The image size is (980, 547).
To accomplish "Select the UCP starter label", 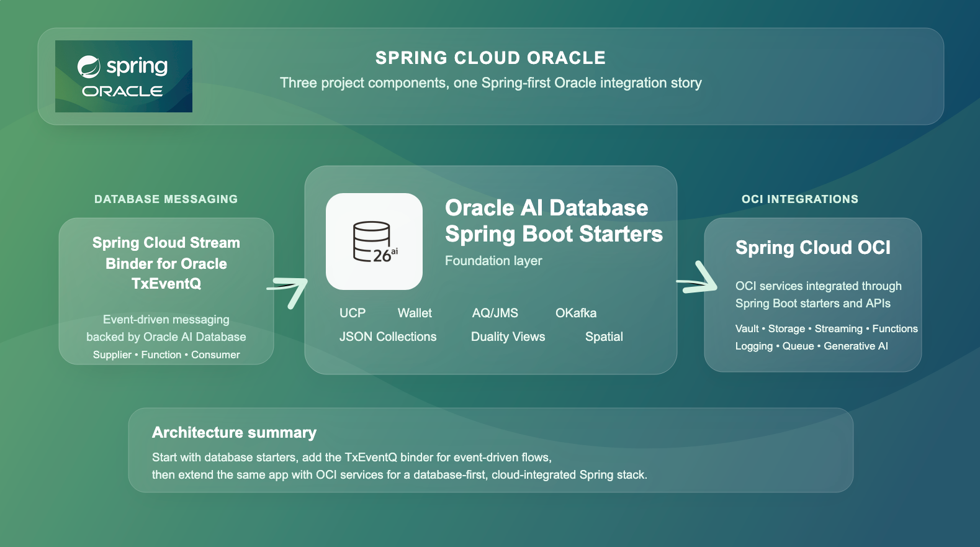I will pos(352,313).
